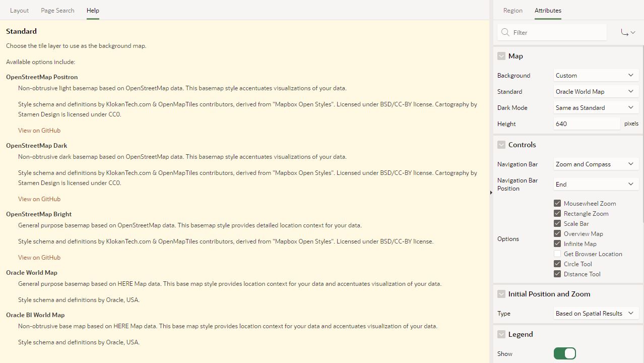The height and width of the screenshot is (363, 644).
Task: Collapse the Map section
Action: (501, 56)
